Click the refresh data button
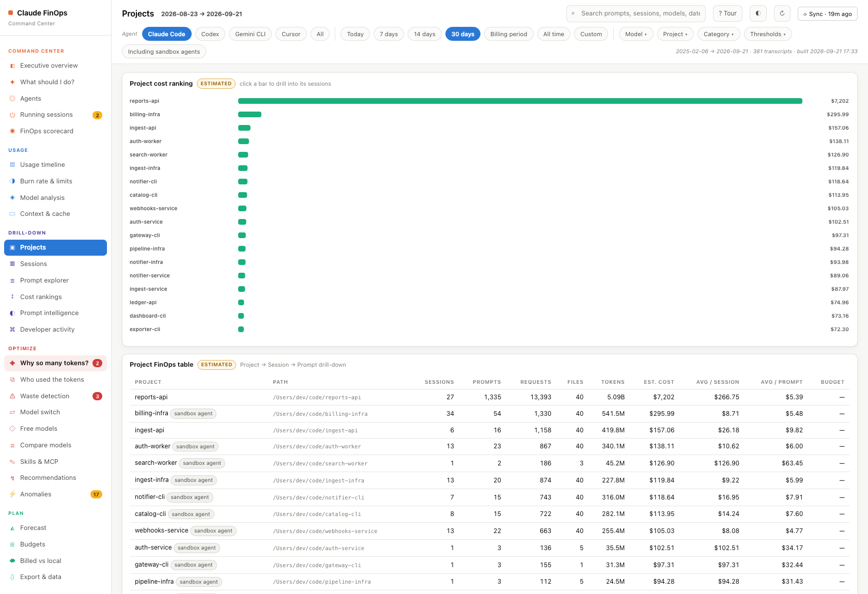The image size is (868, 594). coord(782,13)
